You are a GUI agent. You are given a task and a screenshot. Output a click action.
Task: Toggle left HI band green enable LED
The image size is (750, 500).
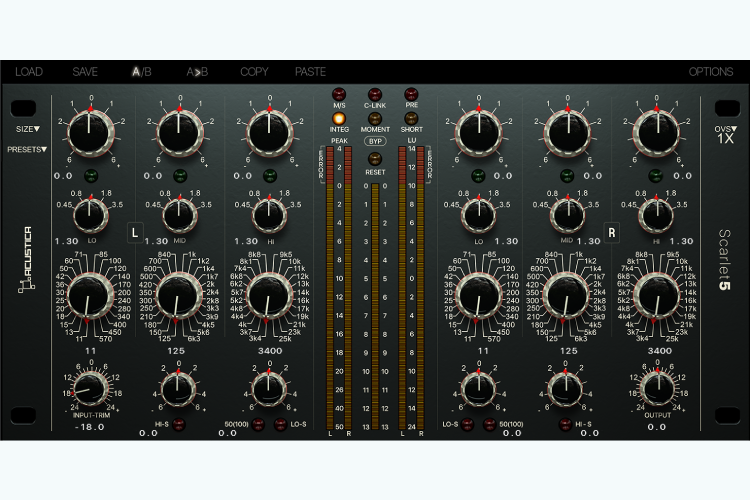(269, 176)
